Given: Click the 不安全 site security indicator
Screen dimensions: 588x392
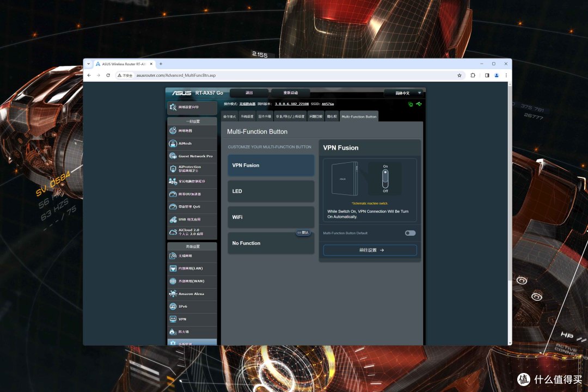Looking at the screenshot, I should click(125, 75).
